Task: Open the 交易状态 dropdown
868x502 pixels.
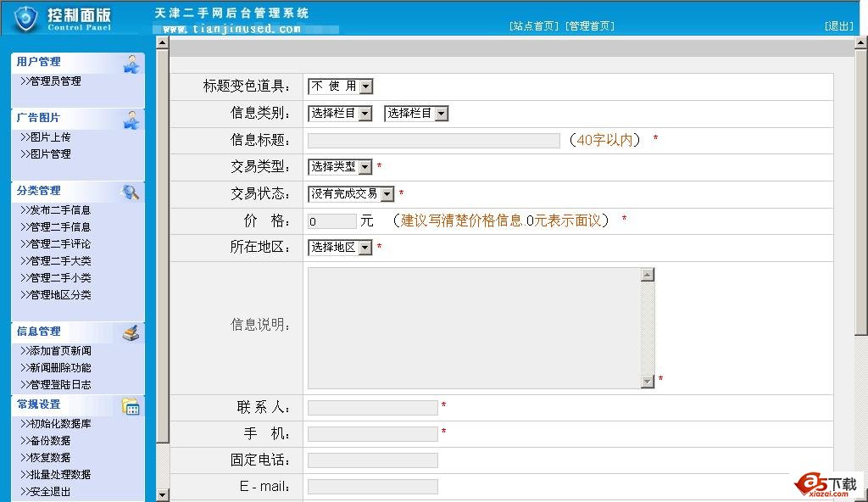Action: (387, 194)
